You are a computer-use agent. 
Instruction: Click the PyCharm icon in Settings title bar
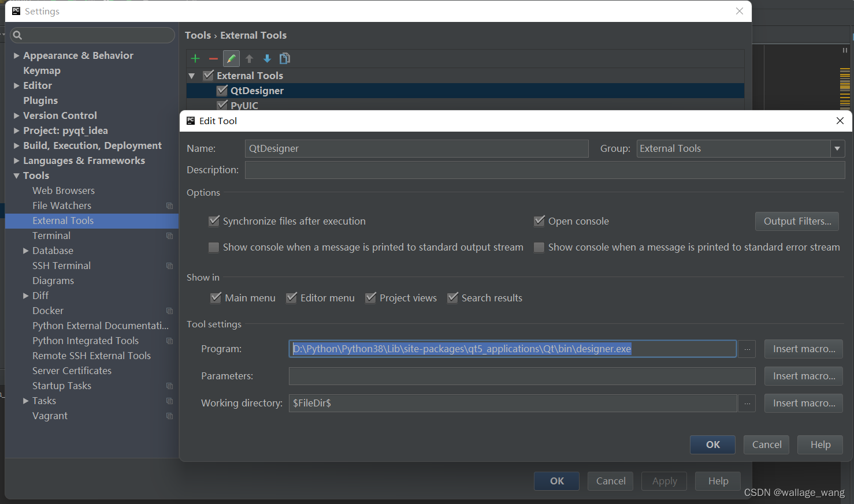(x=16, y=11)
